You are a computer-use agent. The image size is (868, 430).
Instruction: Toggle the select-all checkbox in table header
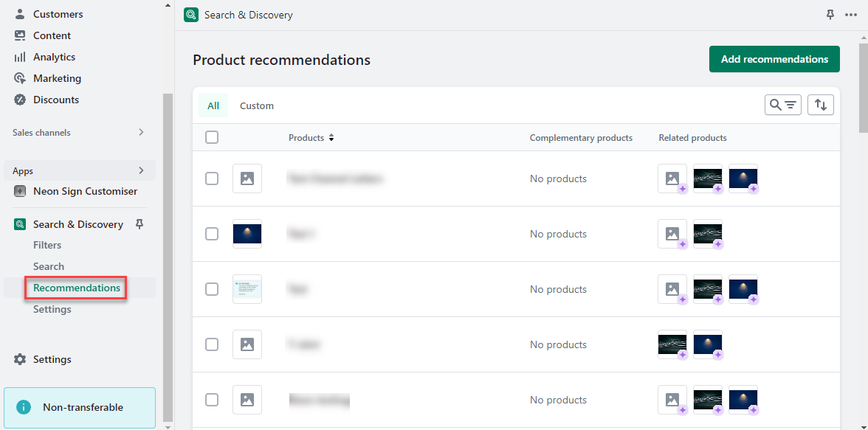[212, 137]
